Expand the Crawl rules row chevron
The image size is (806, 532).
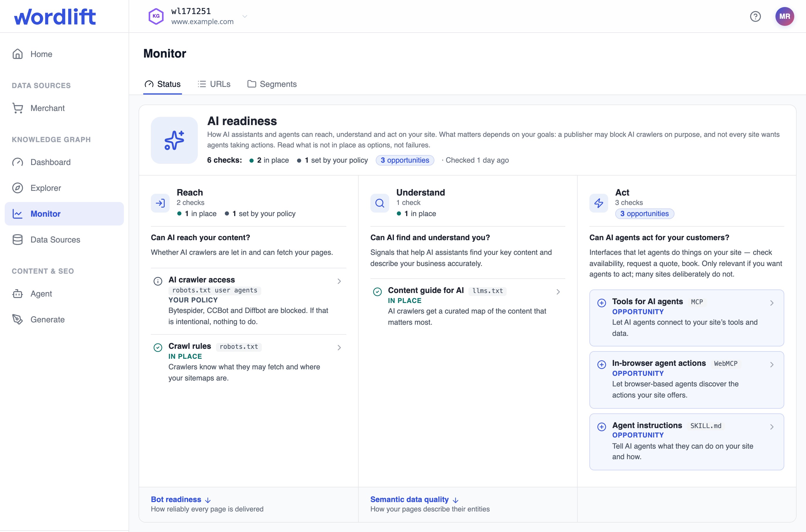point(339,347)
